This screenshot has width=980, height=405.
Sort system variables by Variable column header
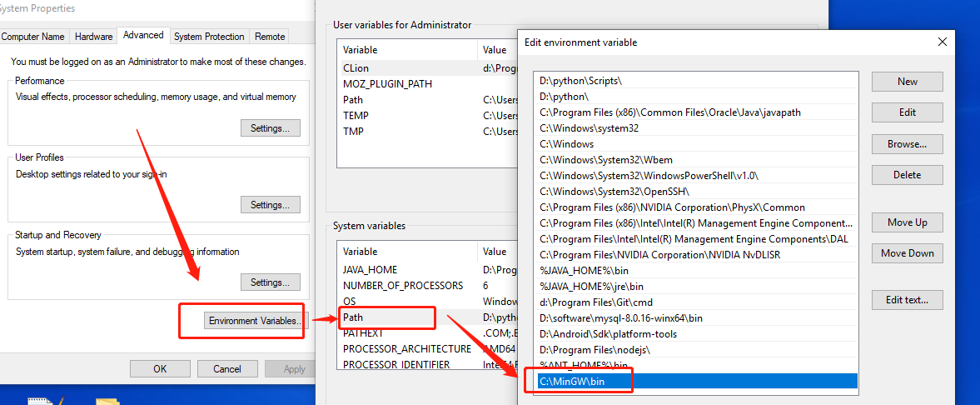[408, 252]
